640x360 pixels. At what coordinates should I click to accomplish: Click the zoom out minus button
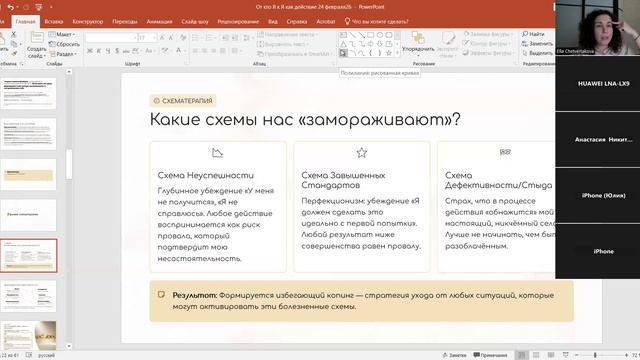(x=577, y=355)
